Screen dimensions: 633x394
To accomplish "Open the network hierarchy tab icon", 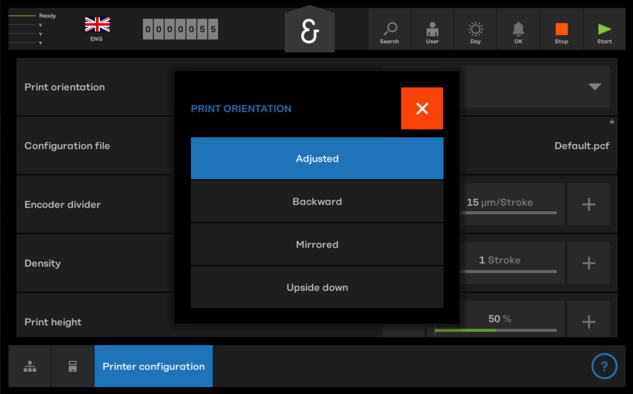I will [x=30, y=366].
